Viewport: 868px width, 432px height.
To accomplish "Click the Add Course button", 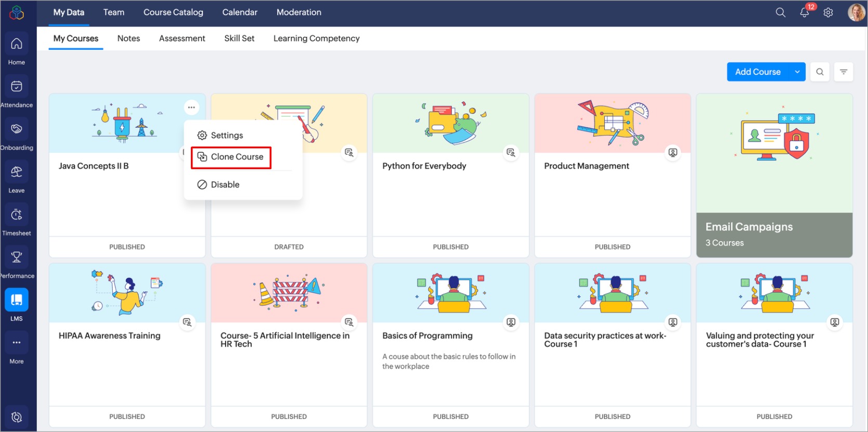I will 757,72.
